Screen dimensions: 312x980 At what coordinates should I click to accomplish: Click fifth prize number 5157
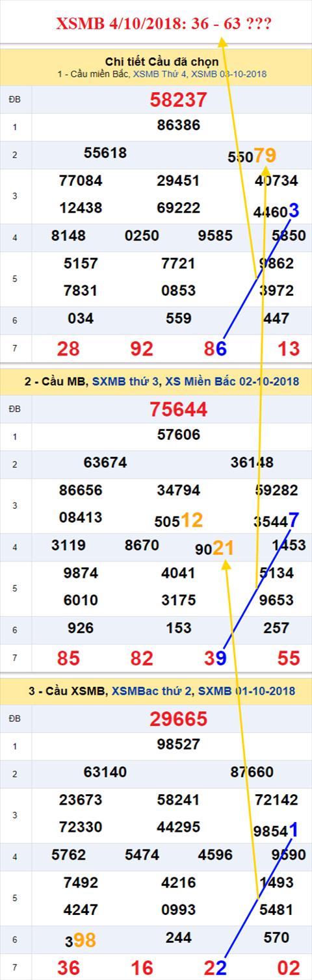coord(81,263)
